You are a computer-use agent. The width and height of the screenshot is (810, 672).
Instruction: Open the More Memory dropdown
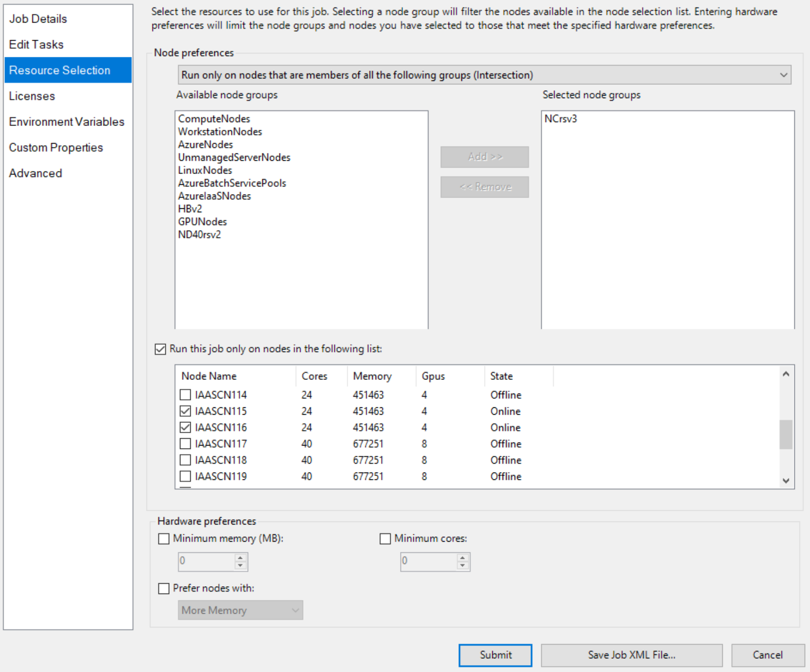pyautogui.click(x=240, y=610)
